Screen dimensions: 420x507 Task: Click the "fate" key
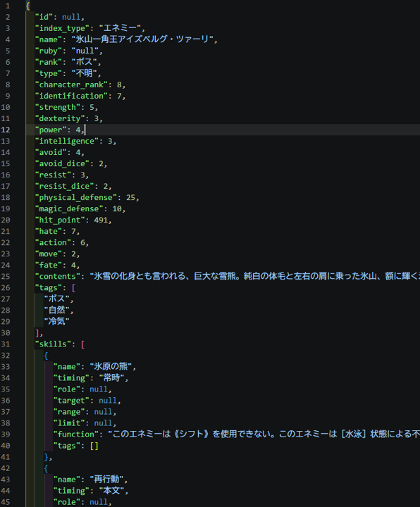[48, 265]
